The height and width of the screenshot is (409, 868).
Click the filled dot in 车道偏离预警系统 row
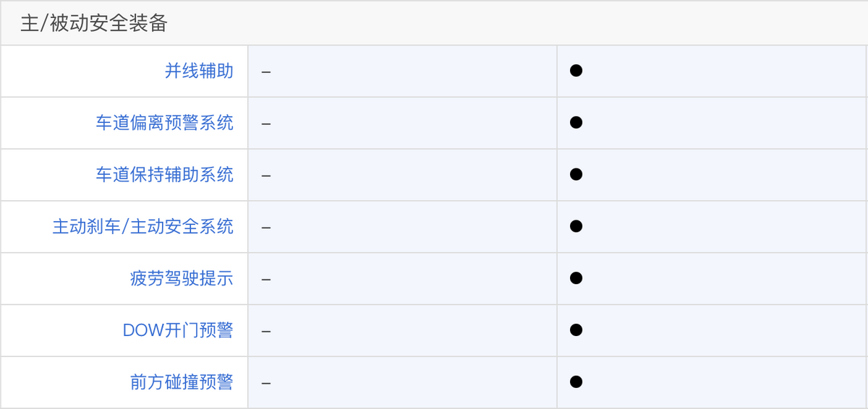pos(576,123)
